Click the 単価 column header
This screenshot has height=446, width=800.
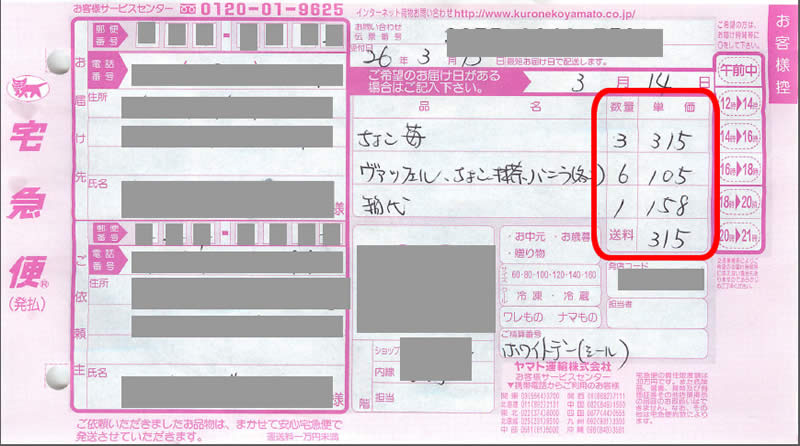(674, 107)
